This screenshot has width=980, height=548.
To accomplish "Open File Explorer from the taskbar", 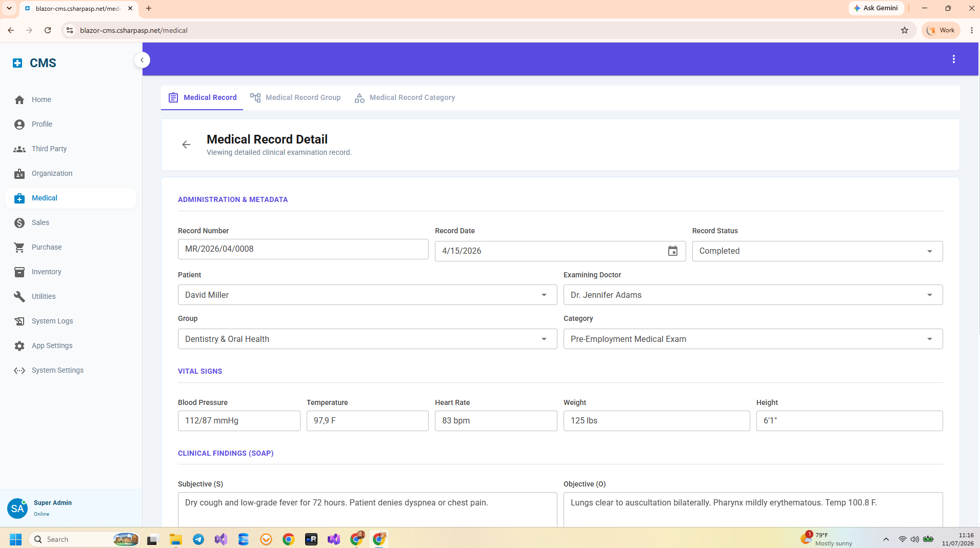I will point(176,539).
